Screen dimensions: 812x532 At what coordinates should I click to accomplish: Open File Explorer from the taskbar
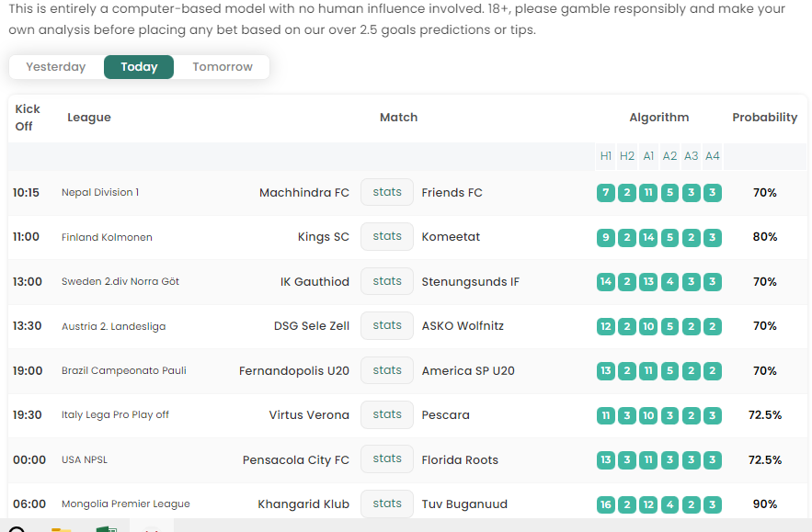62,528
